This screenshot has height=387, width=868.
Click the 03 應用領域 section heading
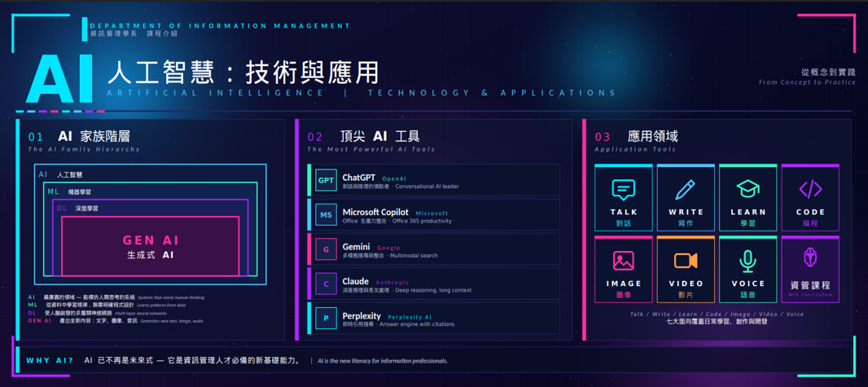click(636, 136)
